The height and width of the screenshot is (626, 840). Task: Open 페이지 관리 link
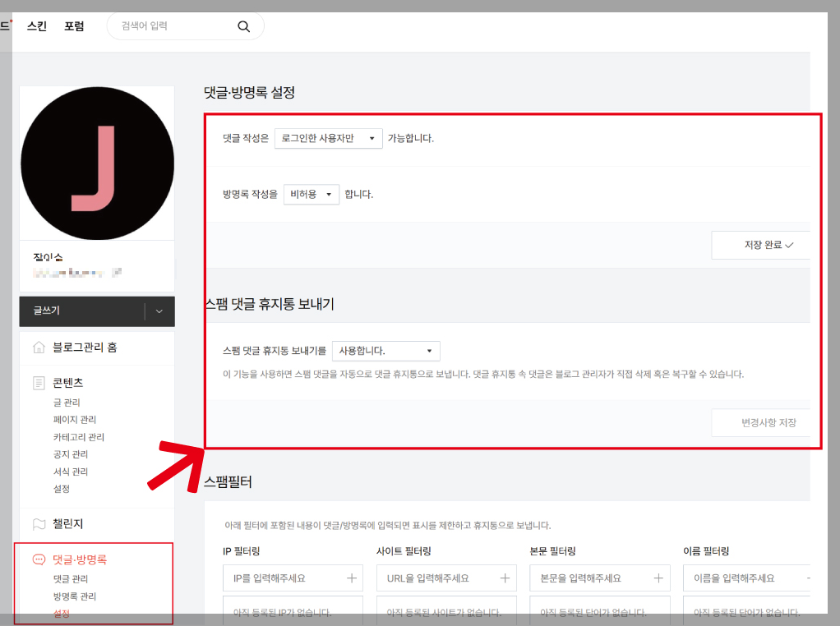coord(75,419)
